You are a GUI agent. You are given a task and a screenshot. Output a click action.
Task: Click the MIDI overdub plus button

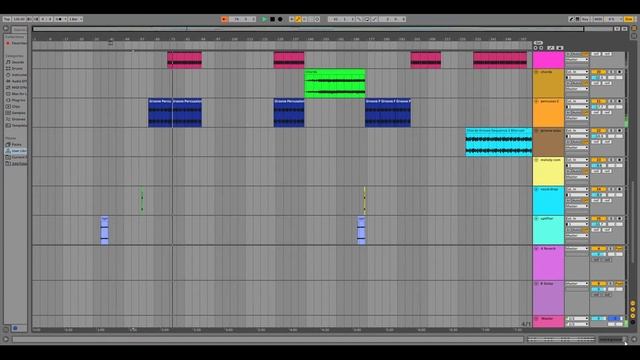click(x=291, y=19)
